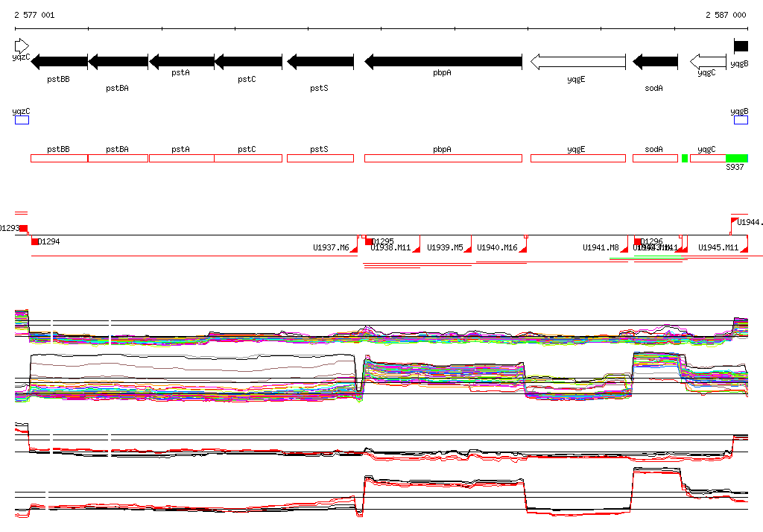Select the black pstS gene arrow
The width and height of the screenshot is (763, 532).
coord(320,62)
